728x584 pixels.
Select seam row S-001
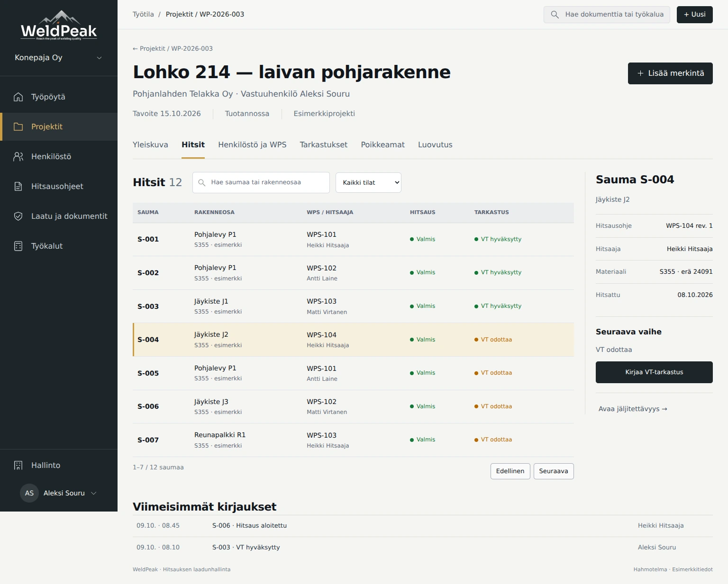[353, 240]
